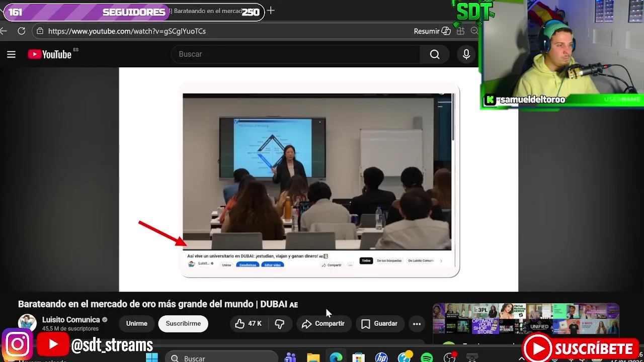Image resolution: width=644 pixels, height=362 pixels.
Task: Select the De tus búsquedas chip in the video
Action: coord(389,260)
